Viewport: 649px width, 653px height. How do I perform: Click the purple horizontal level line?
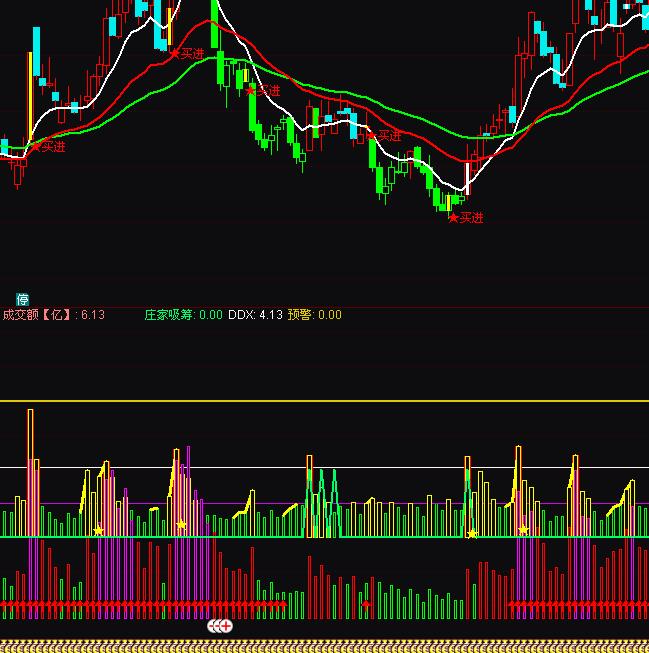point(400,503)
